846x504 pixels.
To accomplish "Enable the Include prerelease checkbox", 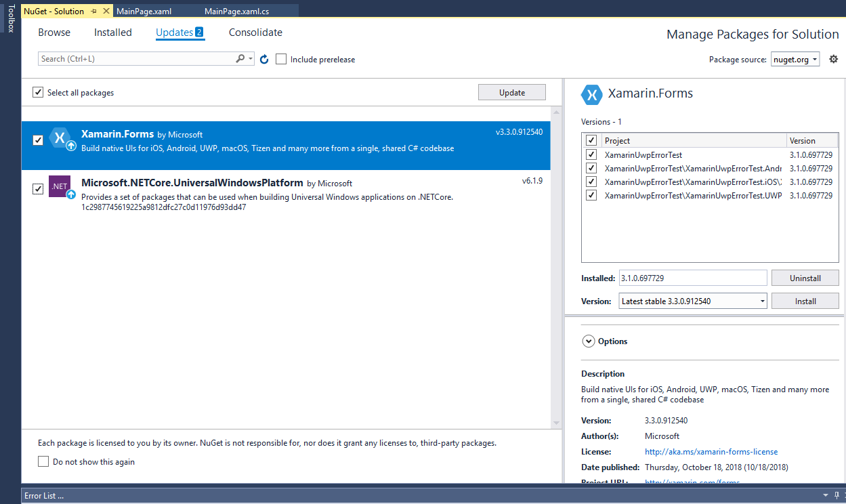I will [281, 59].
